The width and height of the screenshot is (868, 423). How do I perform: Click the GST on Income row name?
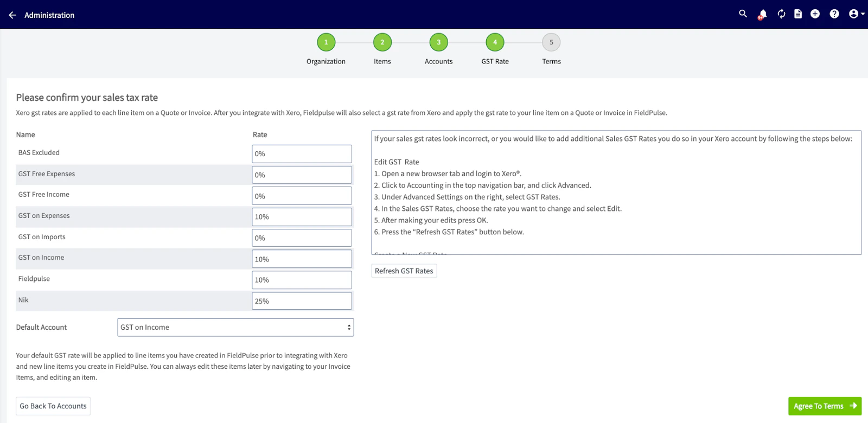click(x=41, y=258)
